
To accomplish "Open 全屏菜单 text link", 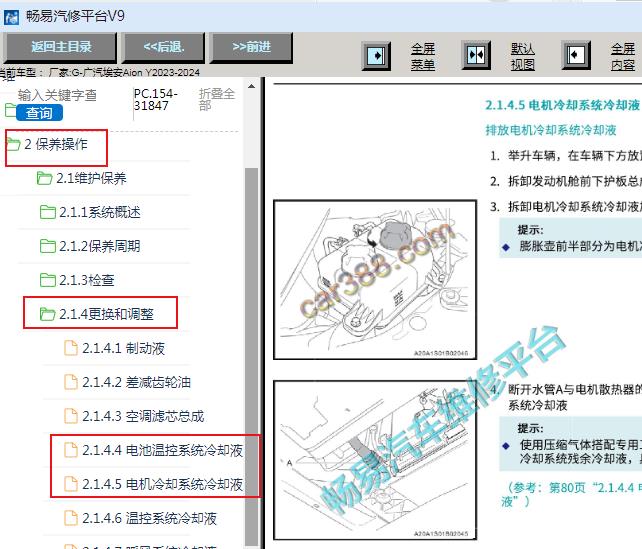I will 423,56.
